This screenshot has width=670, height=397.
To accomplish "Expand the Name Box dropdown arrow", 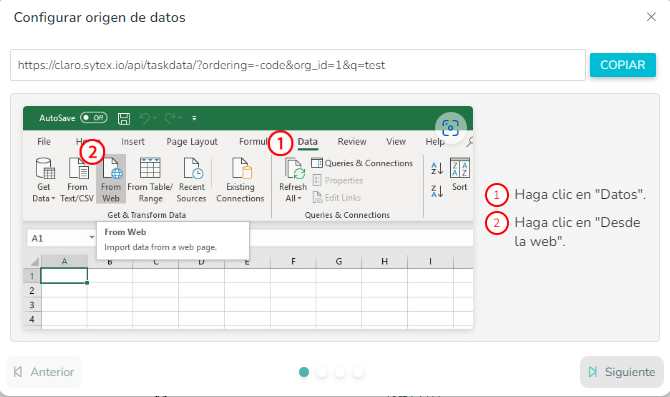I will (91, 238).
